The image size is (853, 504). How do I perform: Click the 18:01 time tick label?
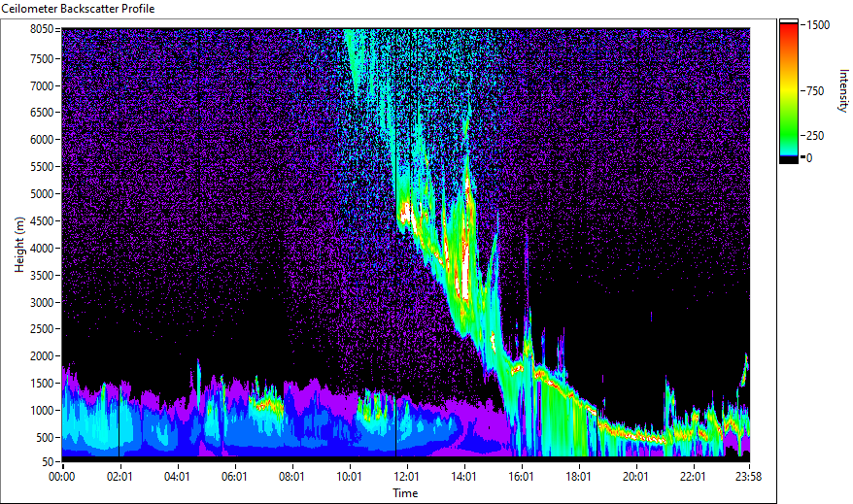click(x=578, y=477)
